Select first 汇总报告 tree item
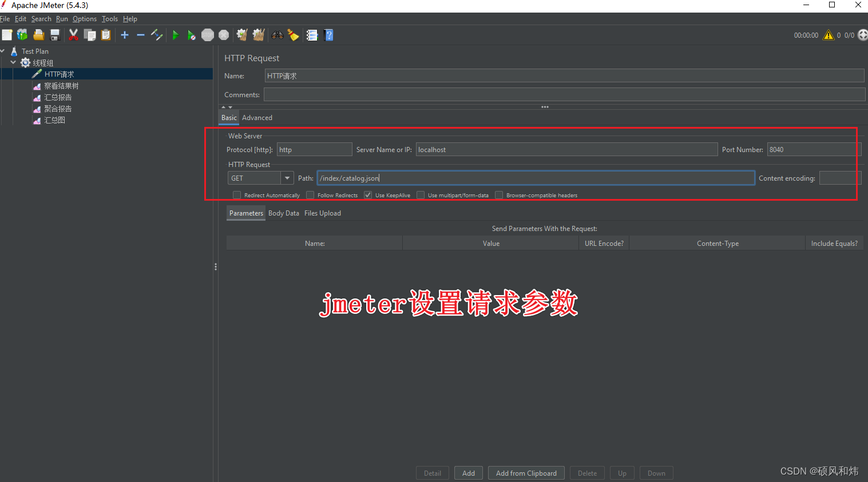Screen dimensions: 868x482 [x=58, y=97]
